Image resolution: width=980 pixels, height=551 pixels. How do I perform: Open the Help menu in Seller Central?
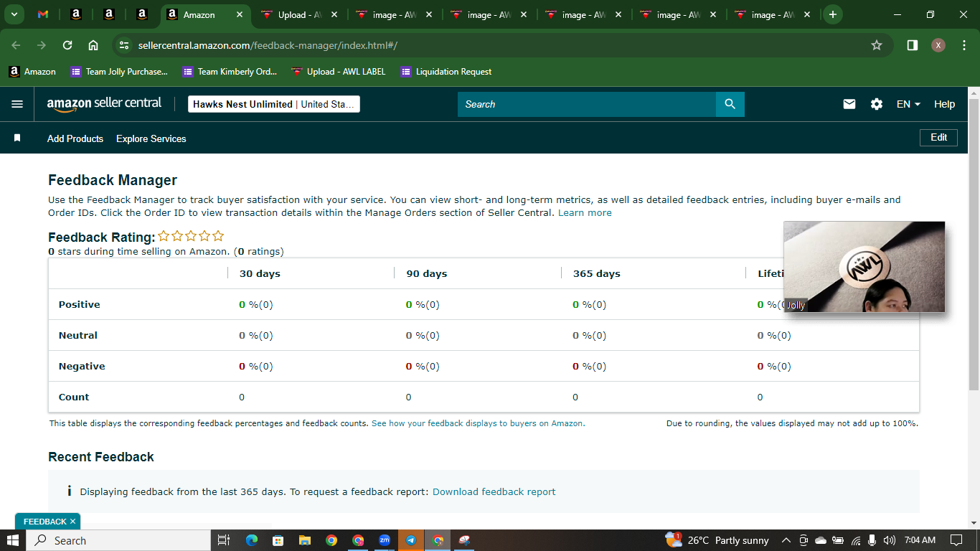click(944, 104)
